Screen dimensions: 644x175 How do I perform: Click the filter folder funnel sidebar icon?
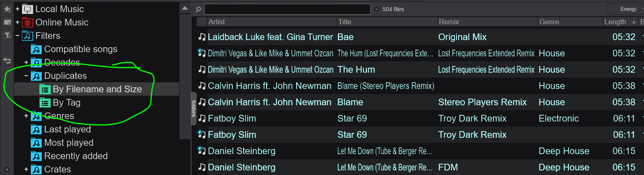click(x=7, y=36)
